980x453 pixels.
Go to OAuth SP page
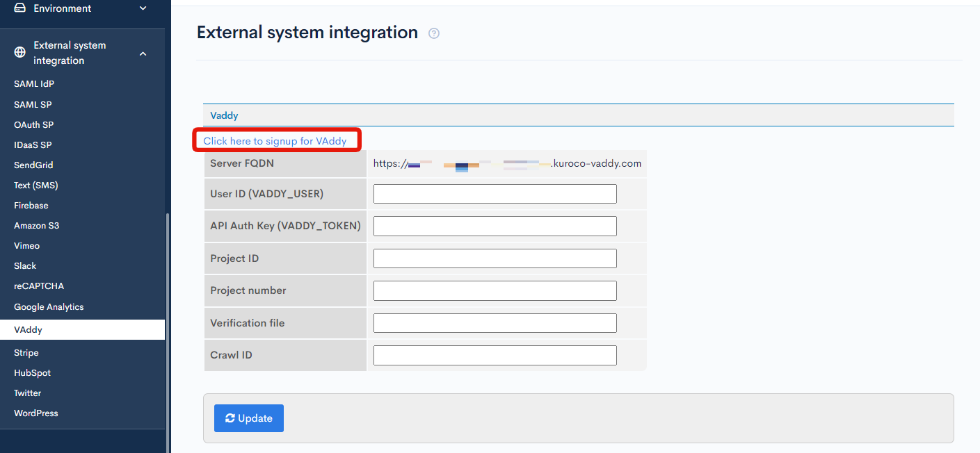[x=33, y=124]
